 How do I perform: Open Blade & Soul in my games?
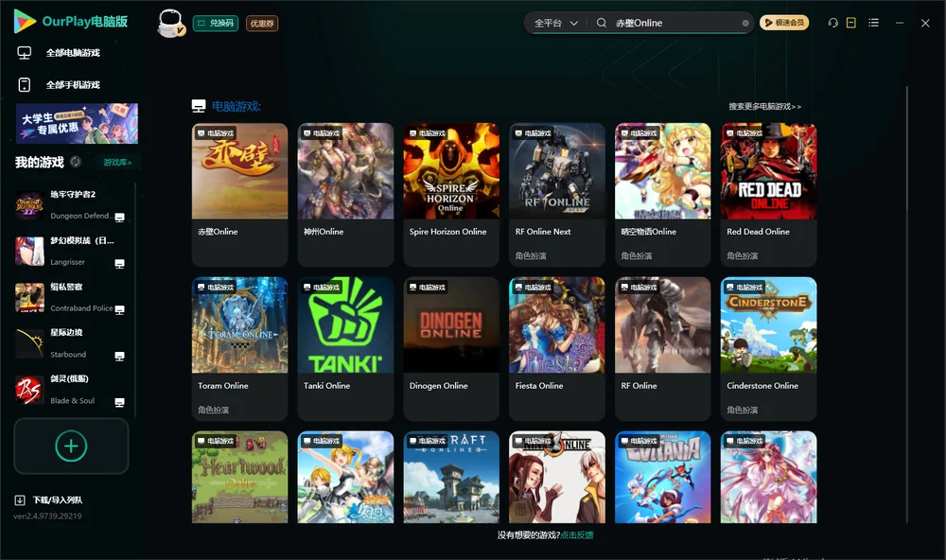click(70, 389)
